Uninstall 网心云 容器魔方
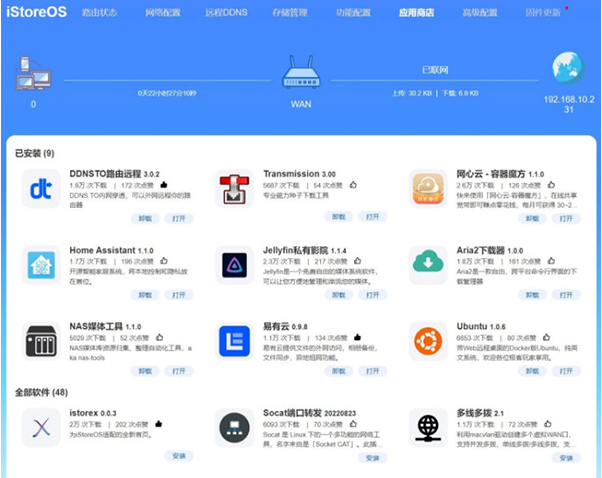The height and width of the screenshot is (478, 602). (532, 218)
